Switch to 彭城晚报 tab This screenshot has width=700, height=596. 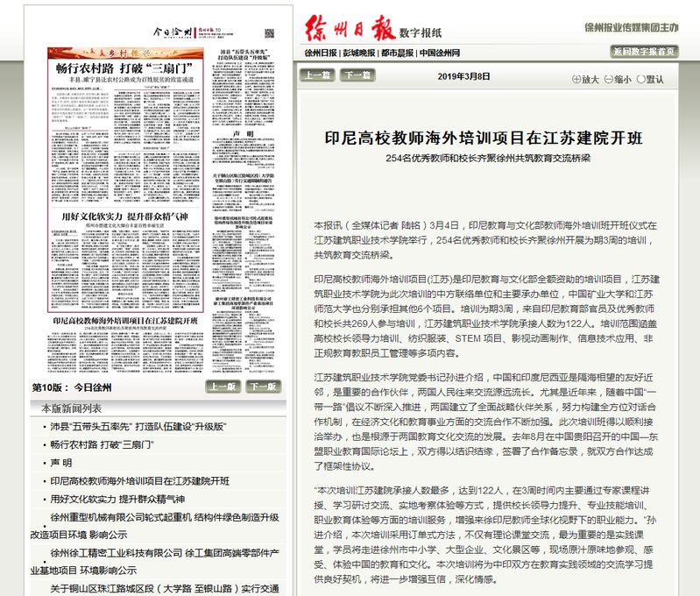pyautogui.click(x=359, y=53)
